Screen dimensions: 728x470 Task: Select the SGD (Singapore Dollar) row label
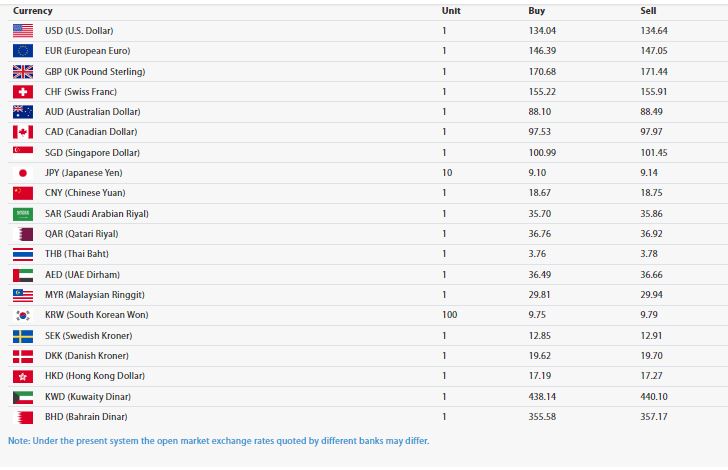click(x=92, y=152)
